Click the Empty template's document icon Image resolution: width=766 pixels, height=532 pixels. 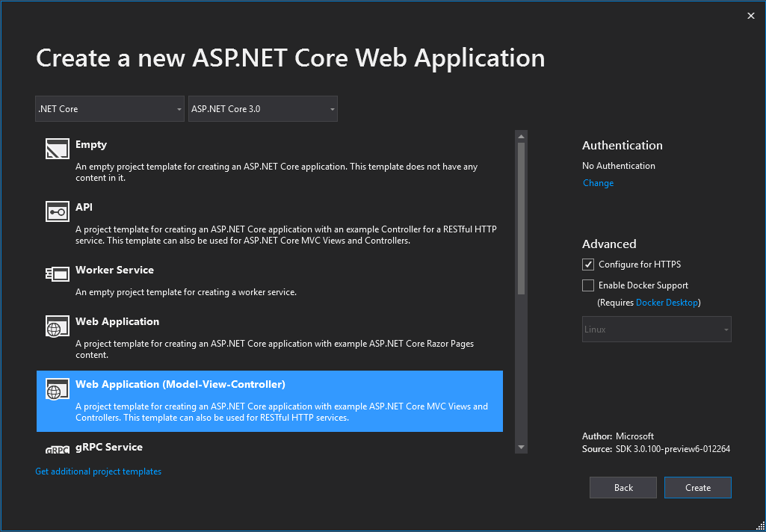coord(58,149)
